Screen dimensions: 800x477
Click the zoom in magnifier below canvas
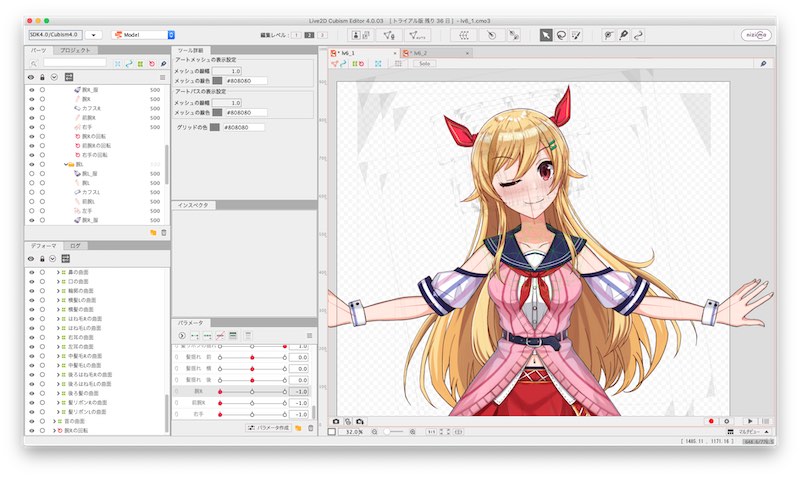[x=412, y=432]
